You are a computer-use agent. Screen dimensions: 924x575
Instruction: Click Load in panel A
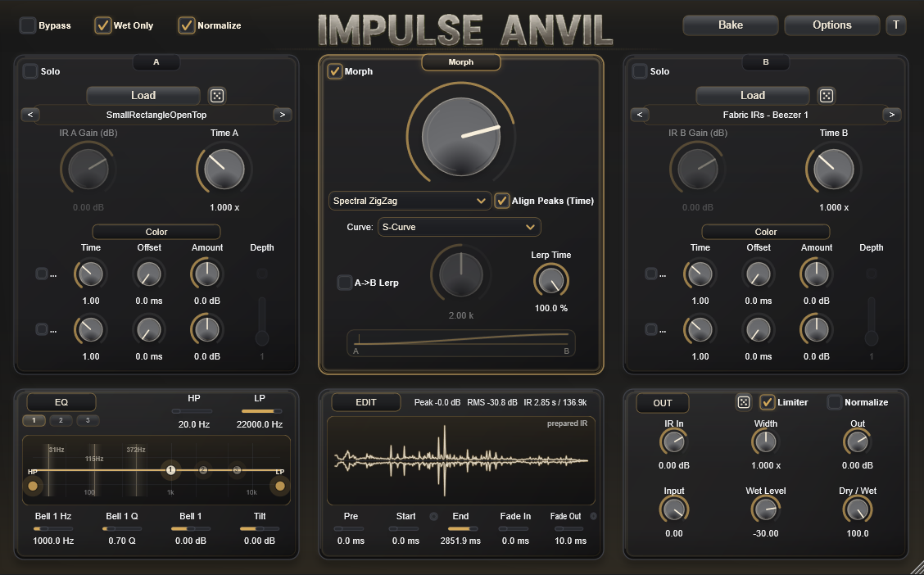[x=143, y=96]
